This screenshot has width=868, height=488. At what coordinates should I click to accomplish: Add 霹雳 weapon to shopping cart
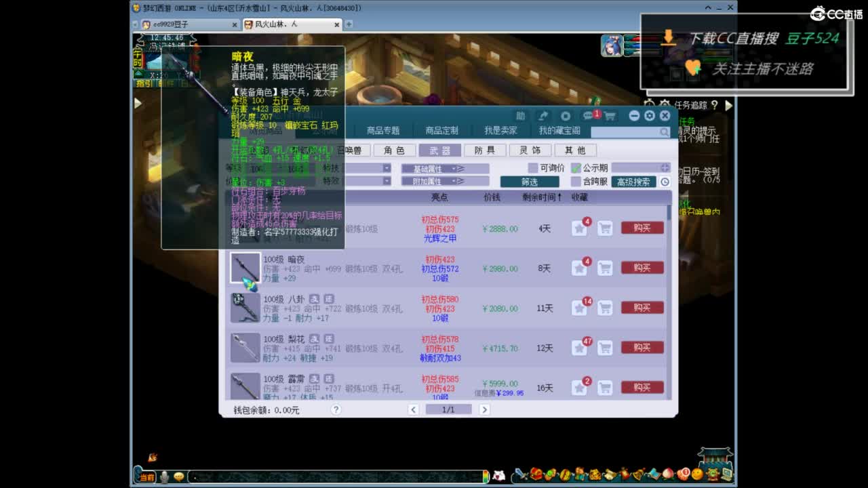[x=605, y=388]
